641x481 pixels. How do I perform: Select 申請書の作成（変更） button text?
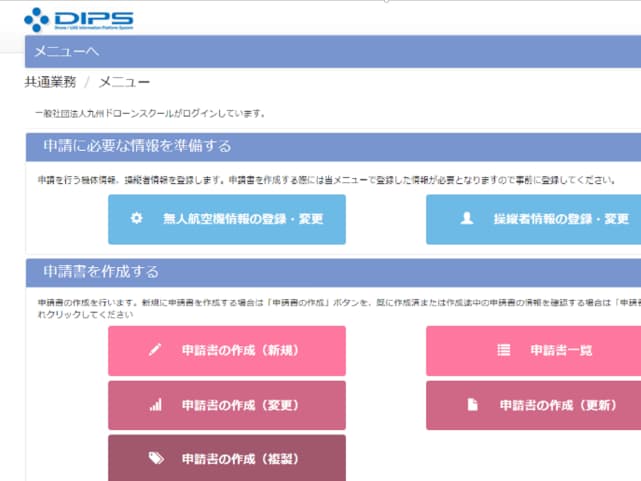[x=241, y=405]
